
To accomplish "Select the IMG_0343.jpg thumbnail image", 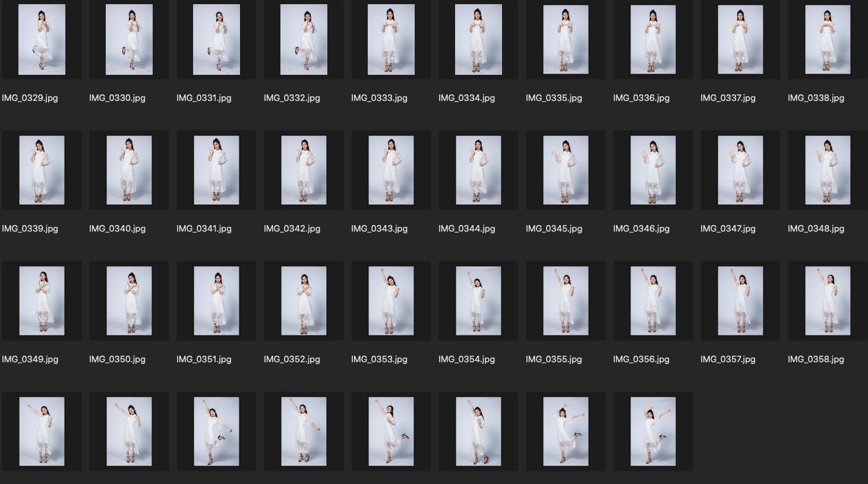I will [391, 170].
